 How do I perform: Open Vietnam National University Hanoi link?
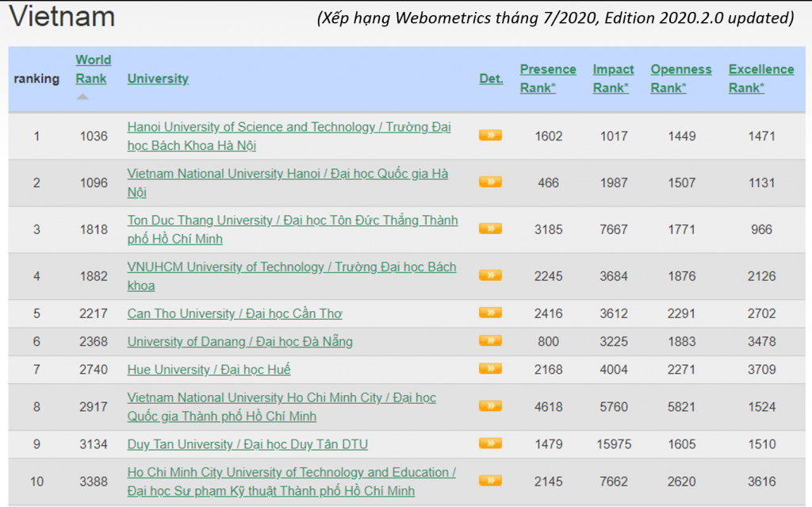pos(288,183)
